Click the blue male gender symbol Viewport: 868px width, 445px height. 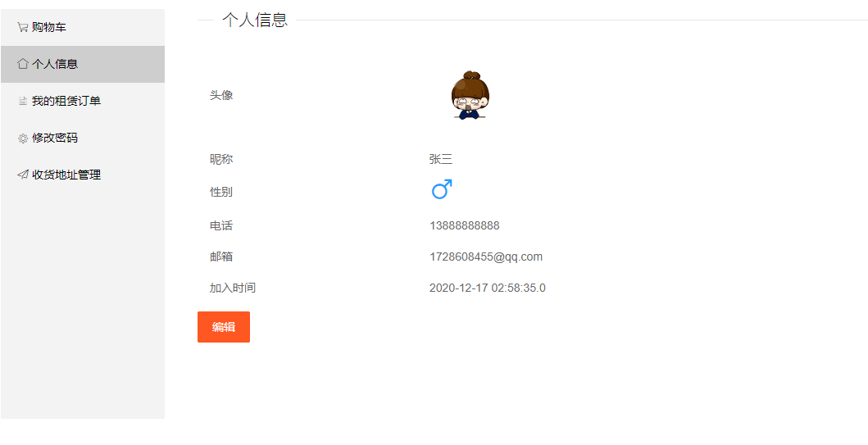(x=442, y=189)
